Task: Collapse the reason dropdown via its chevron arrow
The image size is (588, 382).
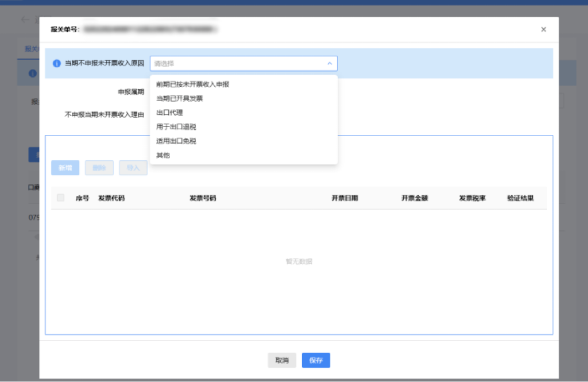Action: (x=329, y=63)
